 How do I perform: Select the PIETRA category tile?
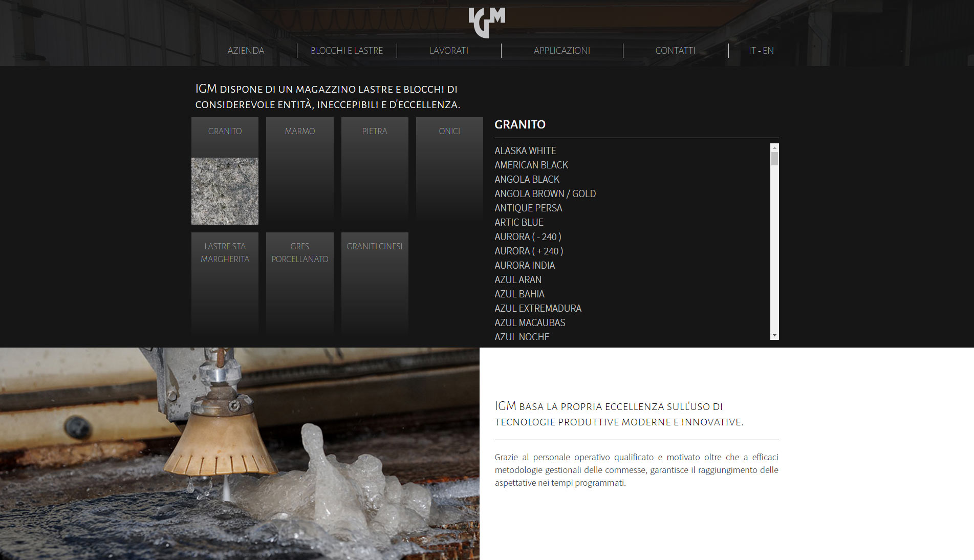click(375, 171)
